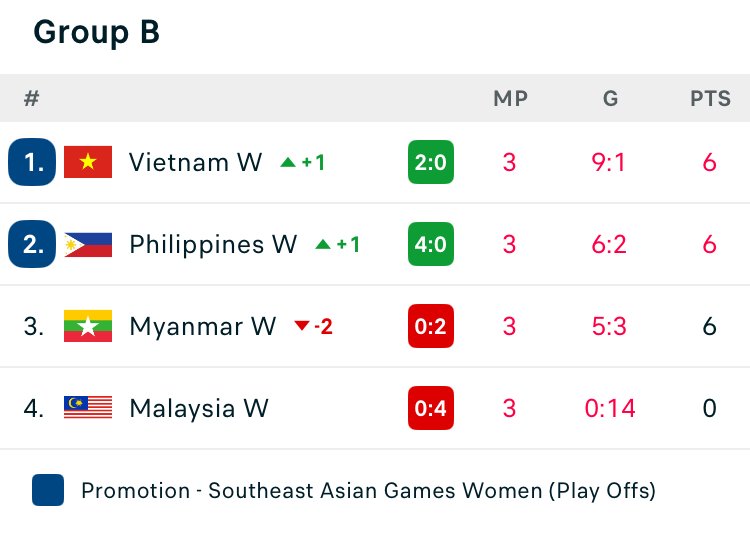Click the PTS column header
This screenshot has height=546, width=750.
(710, 99)
